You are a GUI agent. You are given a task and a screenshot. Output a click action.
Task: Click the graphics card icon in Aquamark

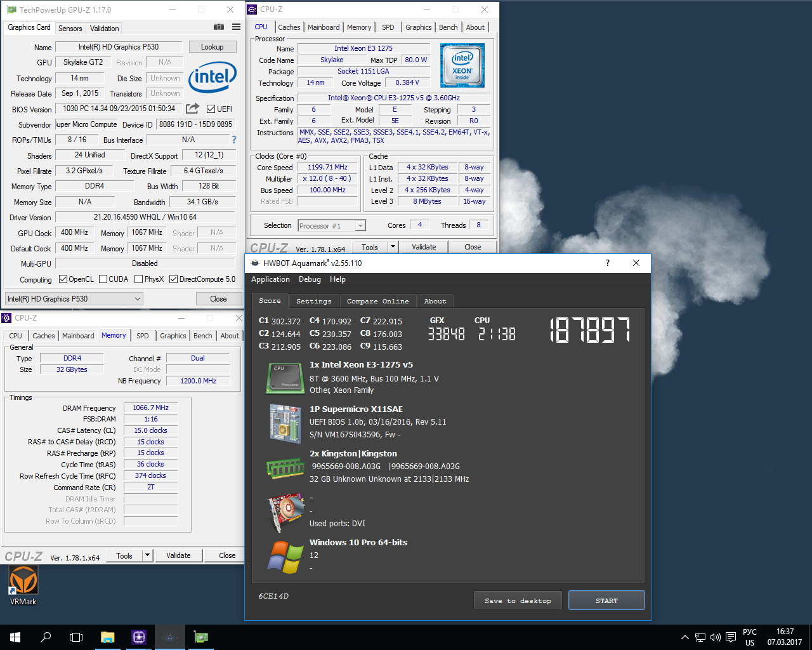click(286, 512)
